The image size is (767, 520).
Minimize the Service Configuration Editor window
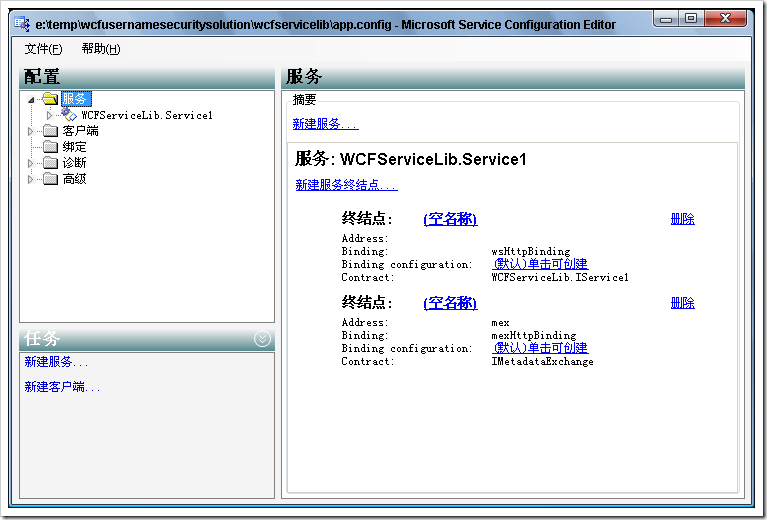pos(666,19)
